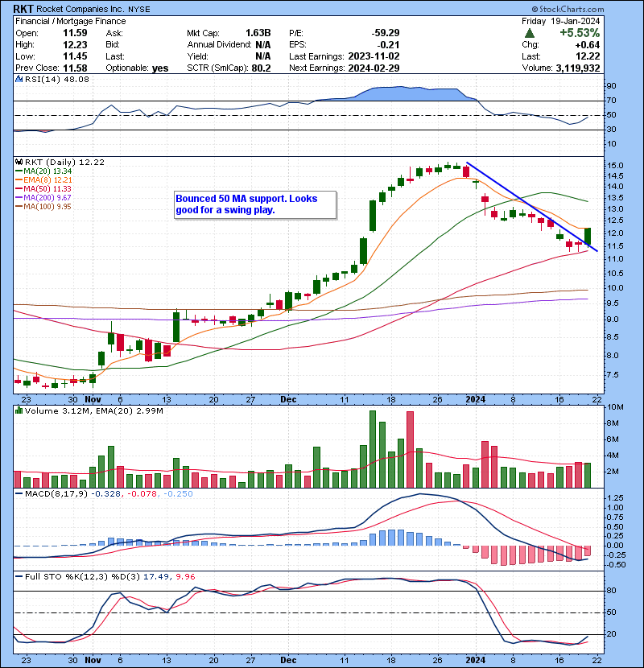
Task: Click the EPS value -0.21
Action: [x=388, y=45]
